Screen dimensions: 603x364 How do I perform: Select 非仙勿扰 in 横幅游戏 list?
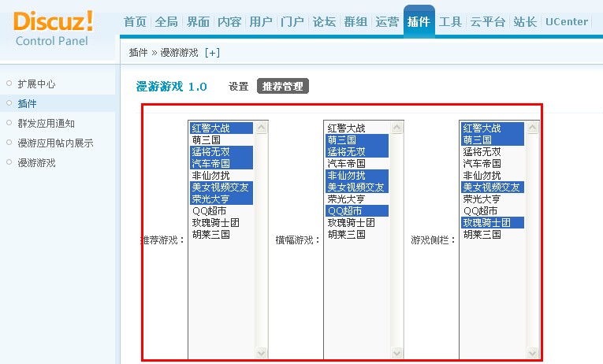click(x=357, y=175)
